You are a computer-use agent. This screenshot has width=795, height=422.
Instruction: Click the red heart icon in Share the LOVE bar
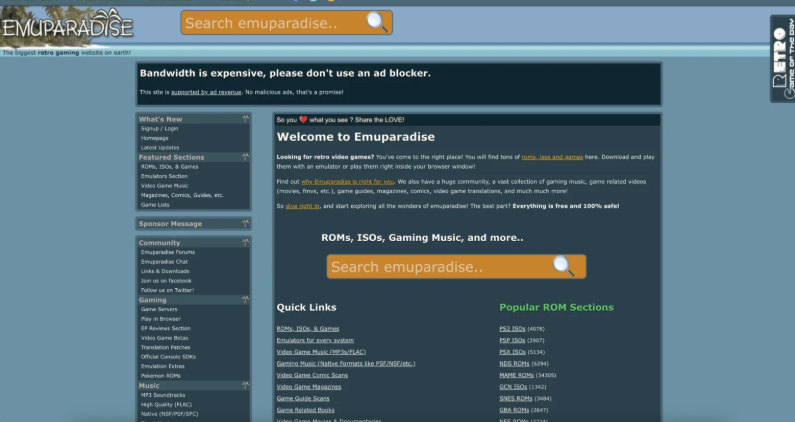click(303, 120)
